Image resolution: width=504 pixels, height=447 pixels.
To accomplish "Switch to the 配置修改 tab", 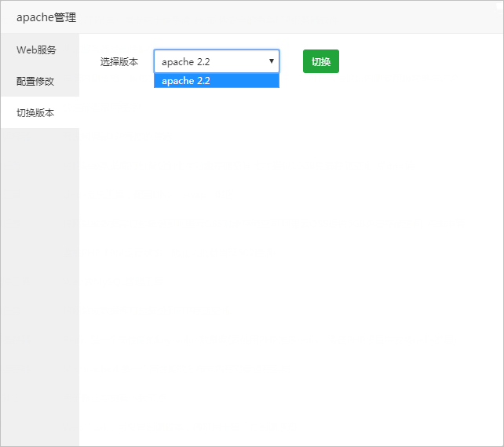I will pyautogui.click(x=36, y=81).
